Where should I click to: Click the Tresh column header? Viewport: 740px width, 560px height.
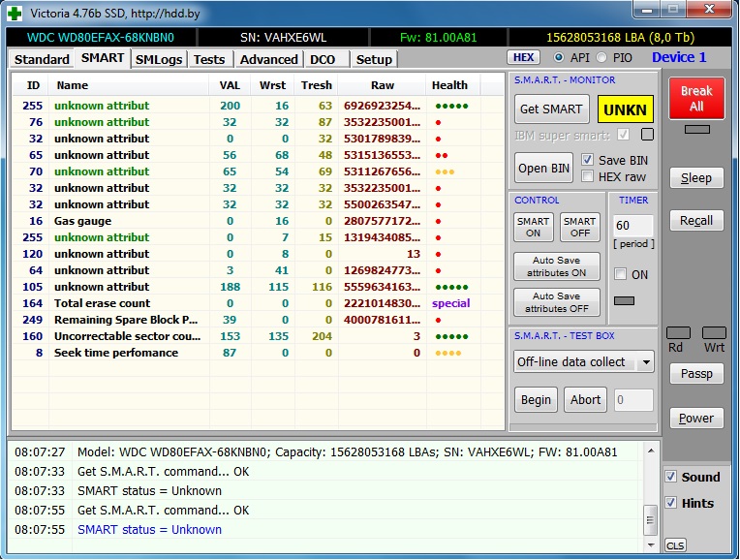317,85
